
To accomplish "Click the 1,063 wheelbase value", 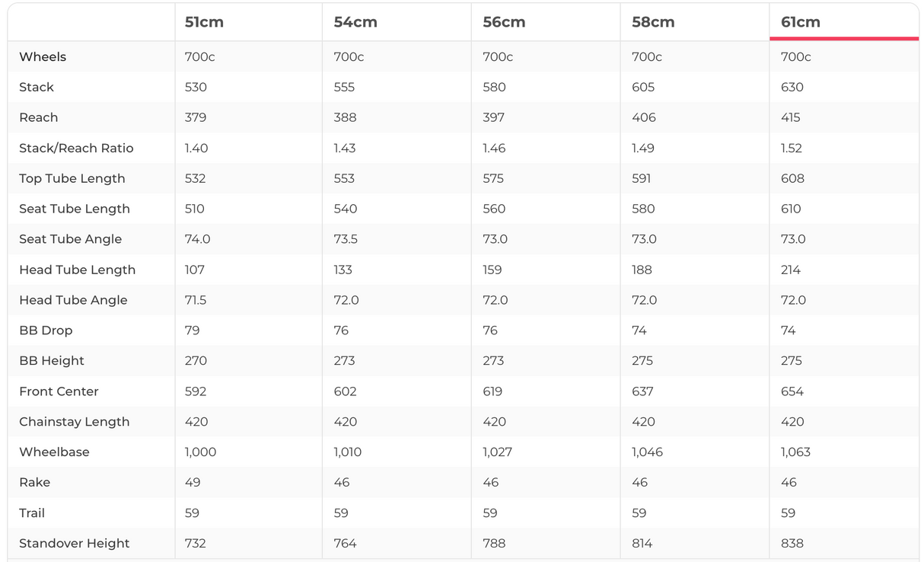I will coord(796,452).
